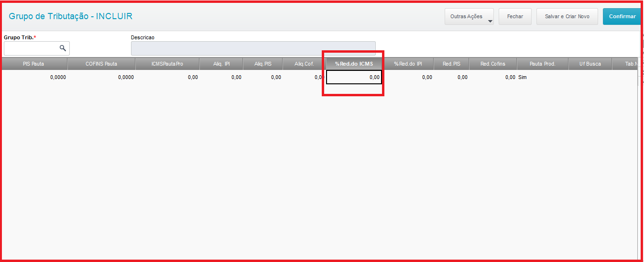This screenshot has width=644, height=262.
Task: Select the Uf Busca column header
Action: 590,64
